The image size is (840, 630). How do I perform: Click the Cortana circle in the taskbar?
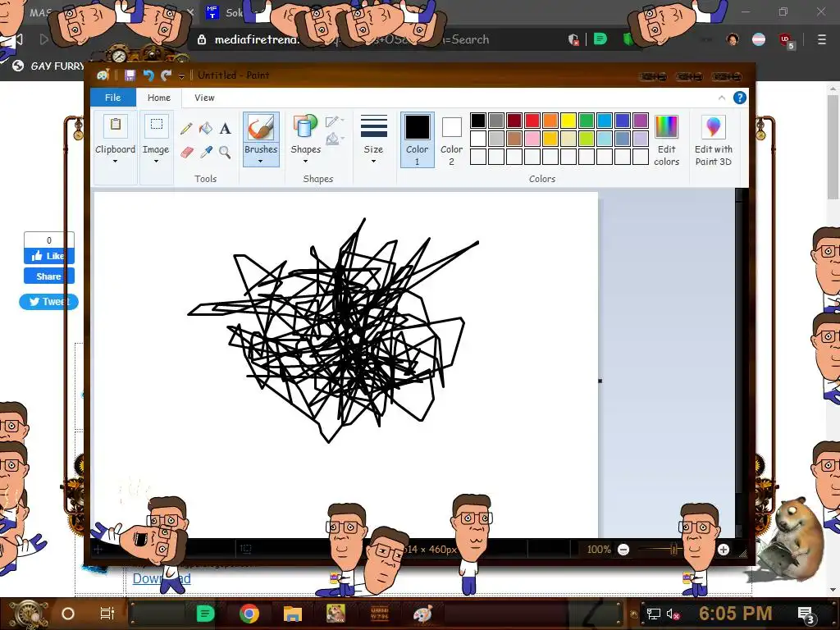pyautogui.click(x=68, y=614)
